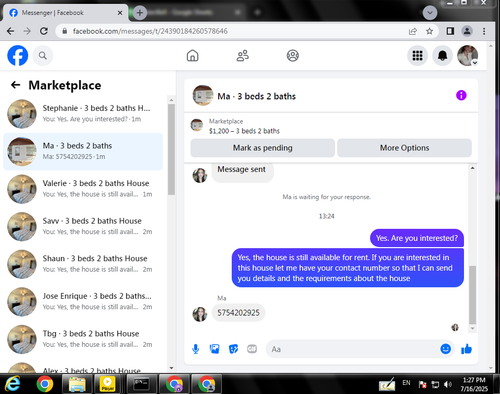The width and height of the screenshot is (500, 394).
Task: Open the $1,200 – 3 beds 2 baths listing
Action: coord(244,131)
